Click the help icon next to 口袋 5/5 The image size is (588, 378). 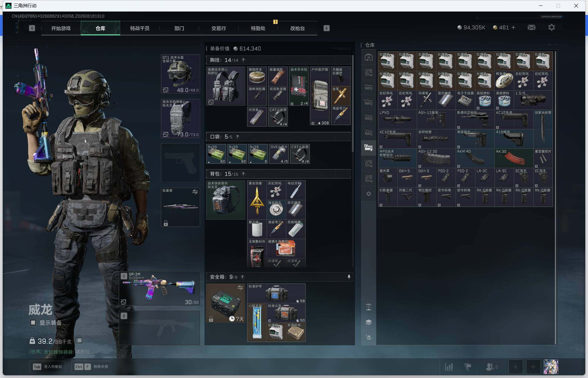pyautogui.click(x=238, y=137)
